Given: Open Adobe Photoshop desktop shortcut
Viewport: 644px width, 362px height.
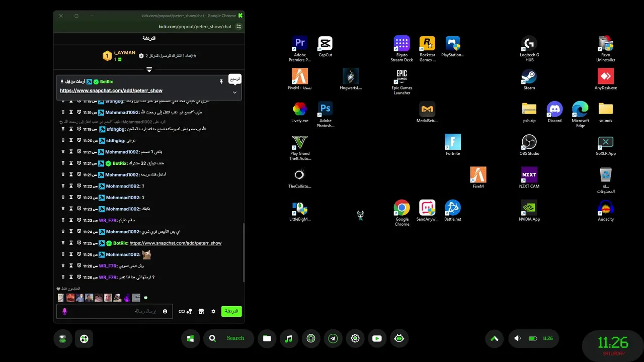Looking at the screenshot, I should click(325, 115).
